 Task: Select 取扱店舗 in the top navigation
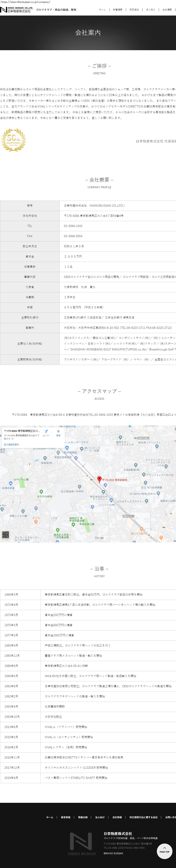tap(134, 10)
